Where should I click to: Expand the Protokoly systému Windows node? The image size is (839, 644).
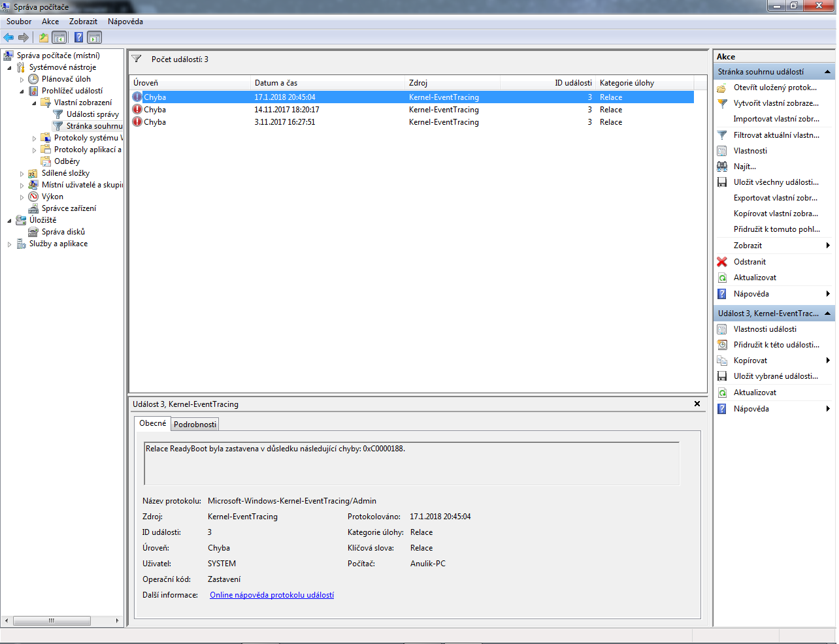[x=35, y=138]
